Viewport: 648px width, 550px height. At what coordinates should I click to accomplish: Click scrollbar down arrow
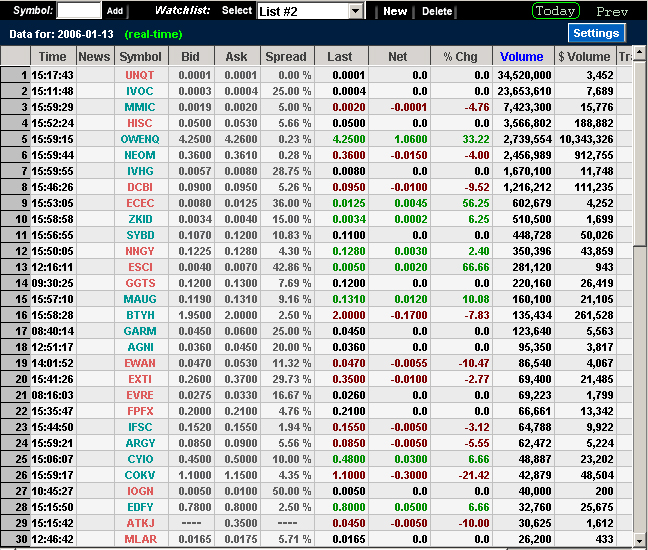point(639,540)
